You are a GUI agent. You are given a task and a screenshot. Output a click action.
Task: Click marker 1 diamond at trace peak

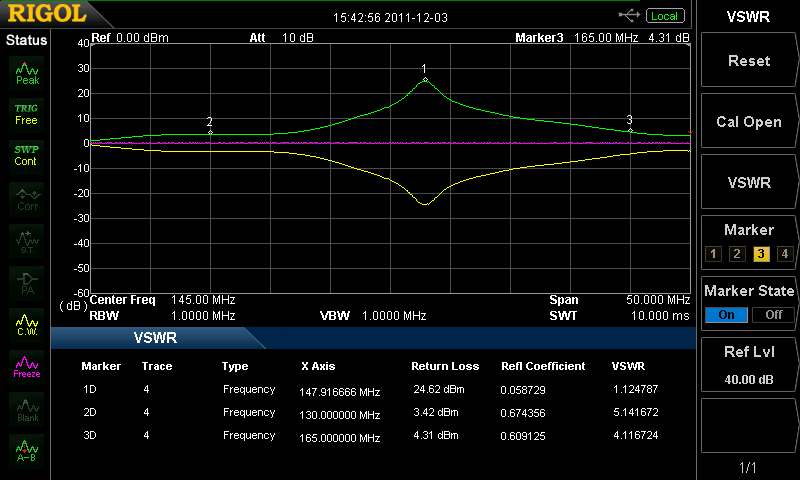[425, 80]
